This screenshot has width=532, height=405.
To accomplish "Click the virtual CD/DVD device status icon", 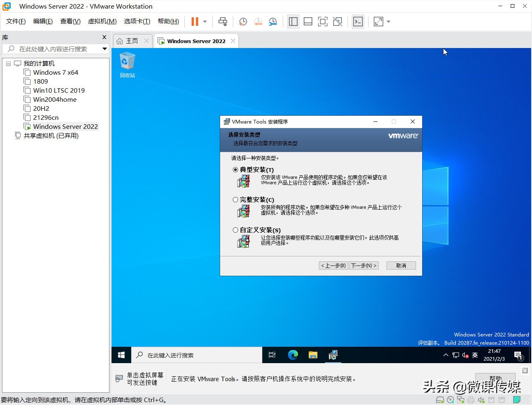I will [450, 399].
